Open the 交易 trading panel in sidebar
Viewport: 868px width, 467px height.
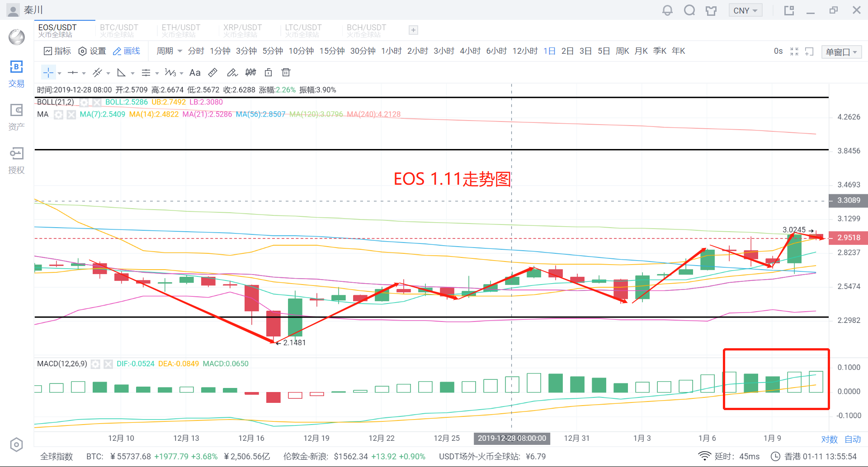coord(16,74)
